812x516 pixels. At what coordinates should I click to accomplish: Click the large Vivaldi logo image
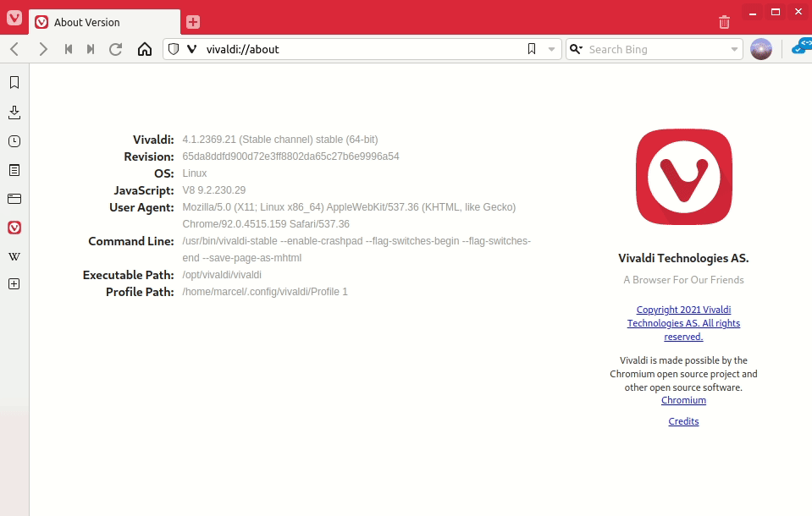click(x=684, y=177)
